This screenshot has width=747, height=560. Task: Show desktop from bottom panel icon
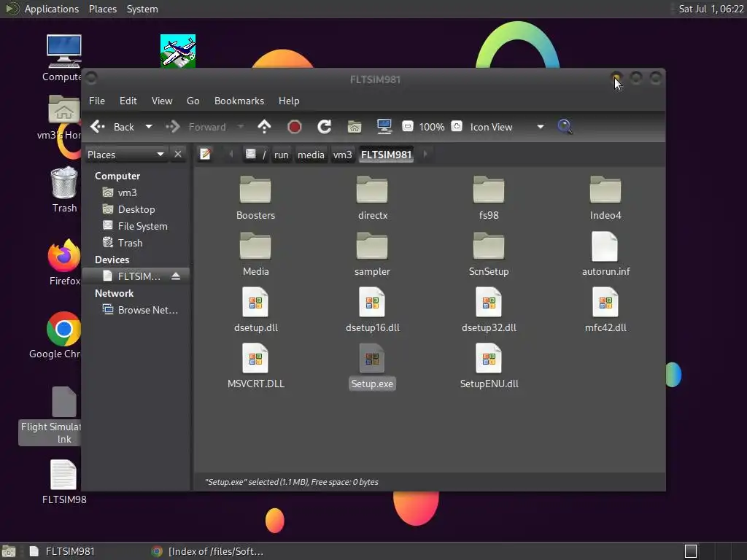pos(9,551)
